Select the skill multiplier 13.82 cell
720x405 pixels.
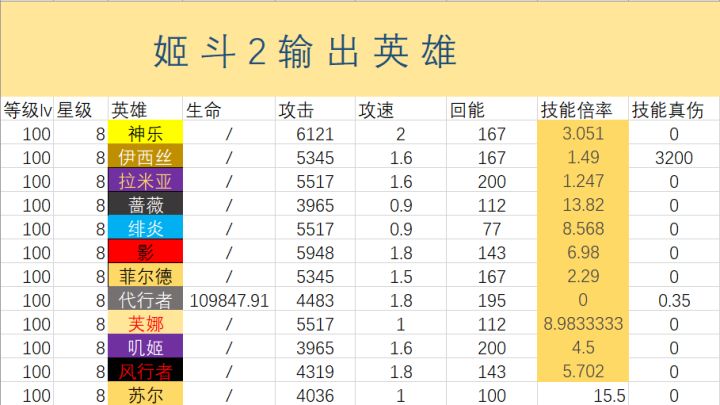click(582, 205)
